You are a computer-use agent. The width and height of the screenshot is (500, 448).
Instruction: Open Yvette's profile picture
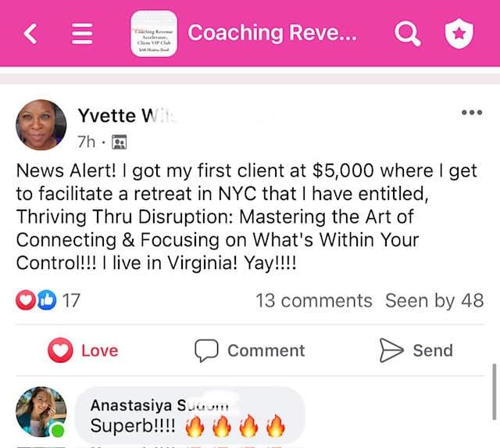click(x=41, y=125)
